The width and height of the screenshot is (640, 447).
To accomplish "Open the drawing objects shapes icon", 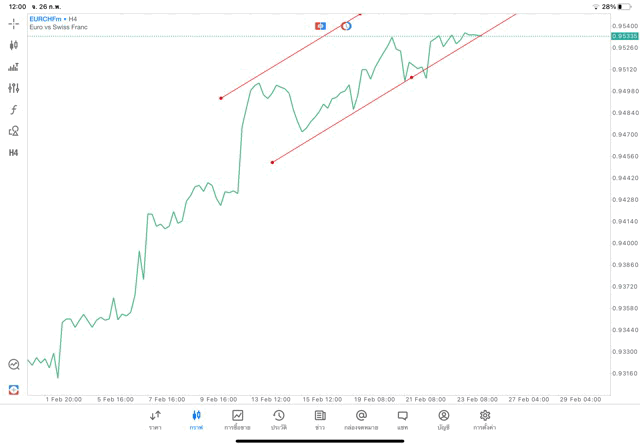I will coord(14,131).
